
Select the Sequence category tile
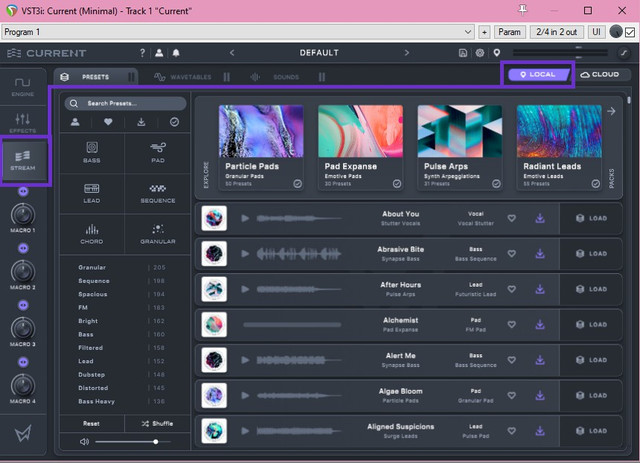coord(158,194)
